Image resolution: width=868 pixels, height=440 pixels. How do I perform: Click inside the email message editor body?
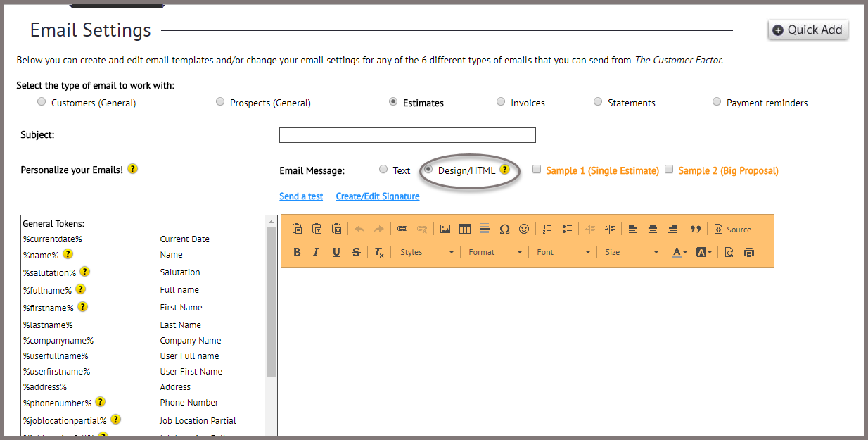pyautogui.click(x=527, y=352)
